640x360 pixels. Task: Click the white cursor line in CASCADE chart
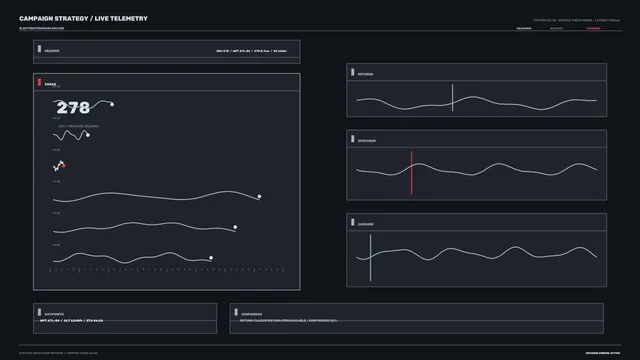pos(371,258)
